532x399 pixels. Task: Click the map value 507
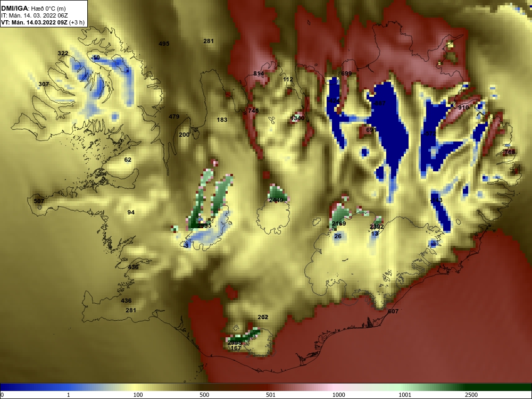coord(39,201)
